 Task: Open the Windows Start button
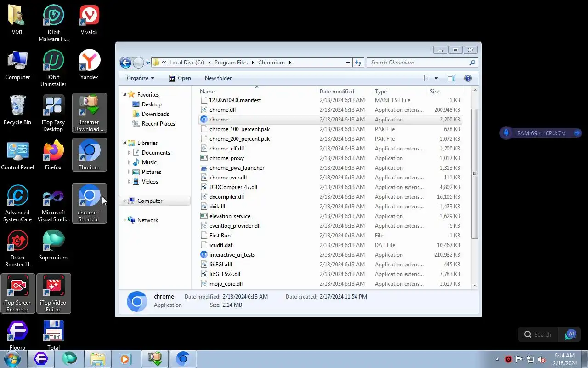click(x=13, y=359)
